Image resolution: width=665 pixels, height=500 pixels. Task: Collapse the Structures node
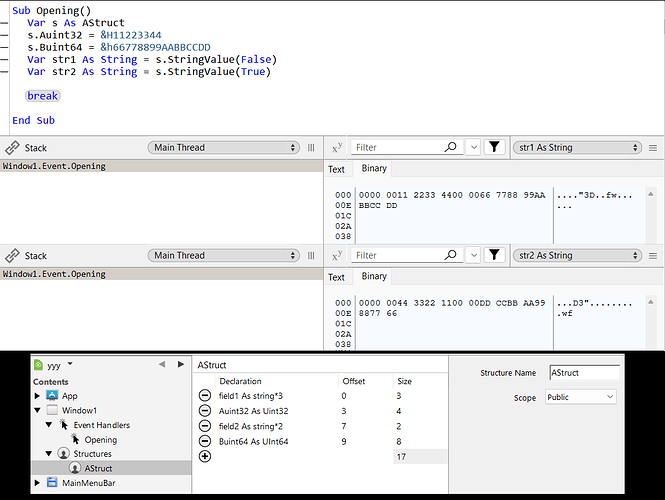click(x=49, y=453)
